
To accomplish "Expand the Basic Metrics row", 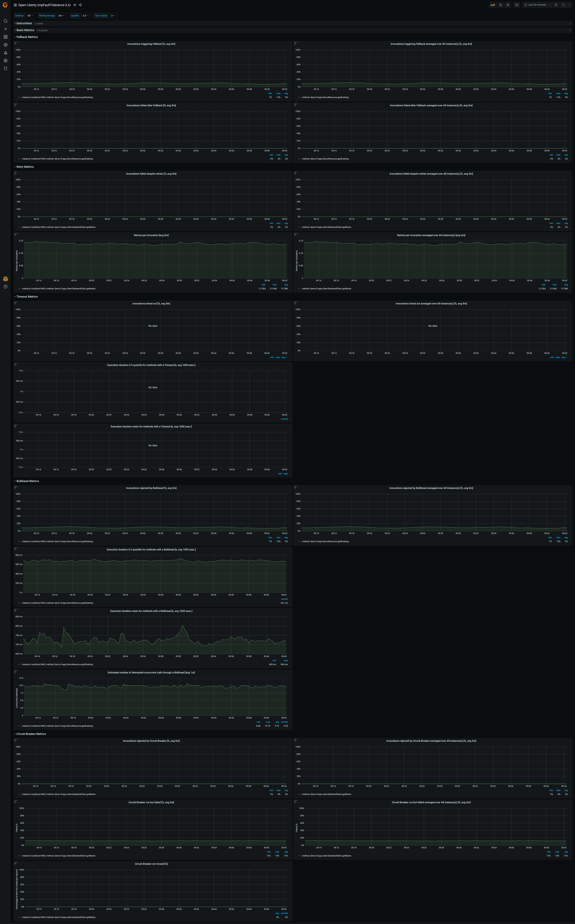I will tap(25, 30).
